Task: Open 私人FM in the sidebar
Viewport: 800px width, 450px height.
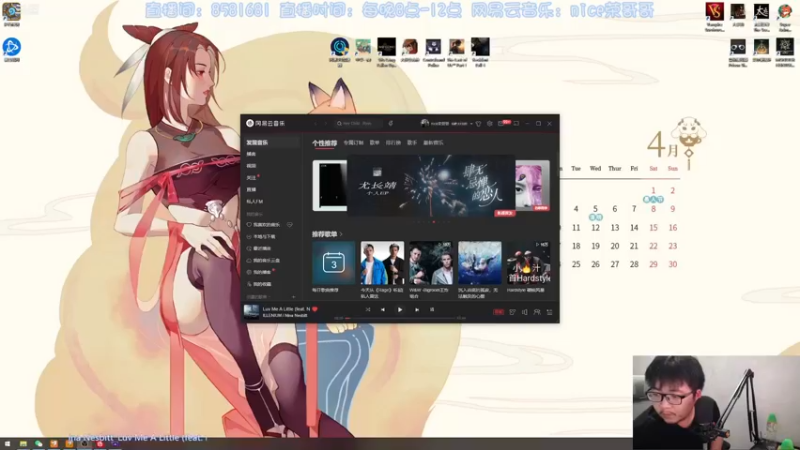Action: 255,202
